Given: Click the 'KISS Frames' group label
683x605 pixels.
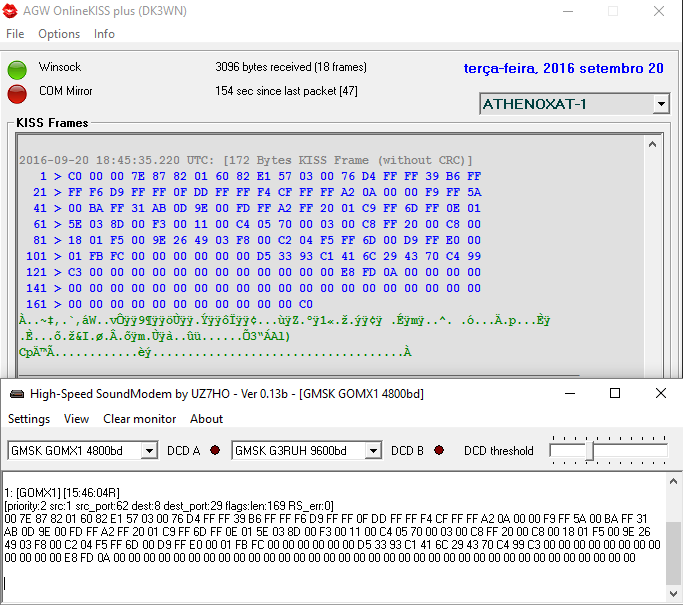Looking at the screenshot, I should (x=52, y=123).
